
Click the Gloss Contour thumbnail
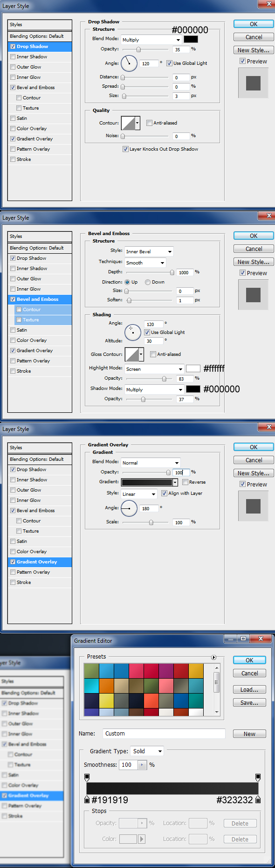(131, 354)
